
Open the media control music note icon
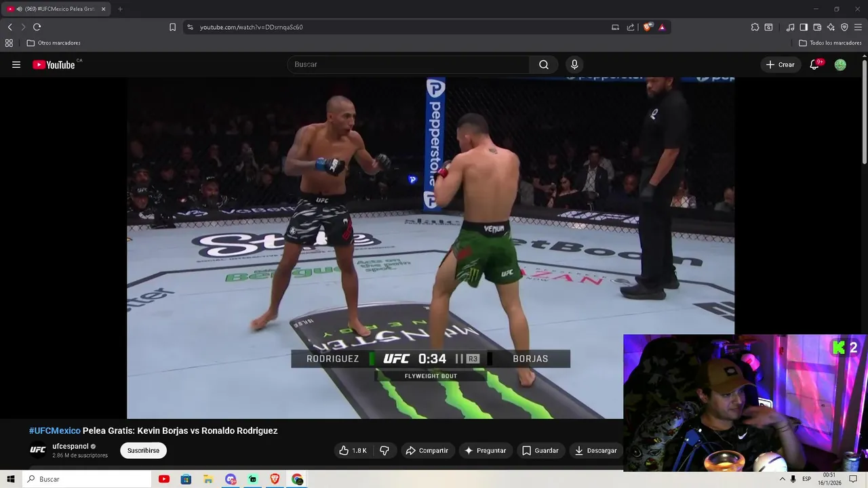790,27
